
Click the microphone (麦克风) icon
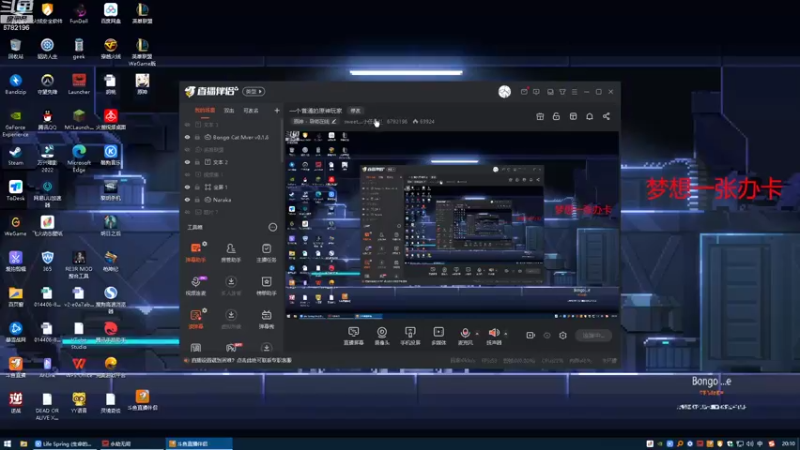pyautogui.click(x=465, y=333)
